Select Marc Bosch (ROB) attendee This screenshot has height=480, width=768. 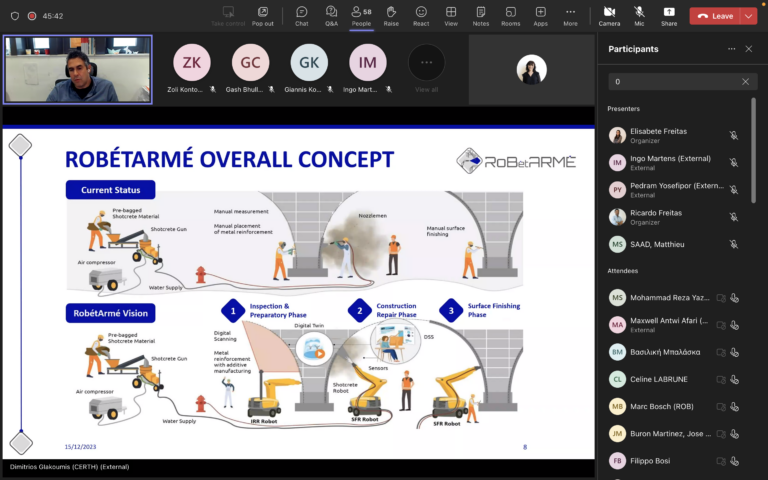[675, 406]
